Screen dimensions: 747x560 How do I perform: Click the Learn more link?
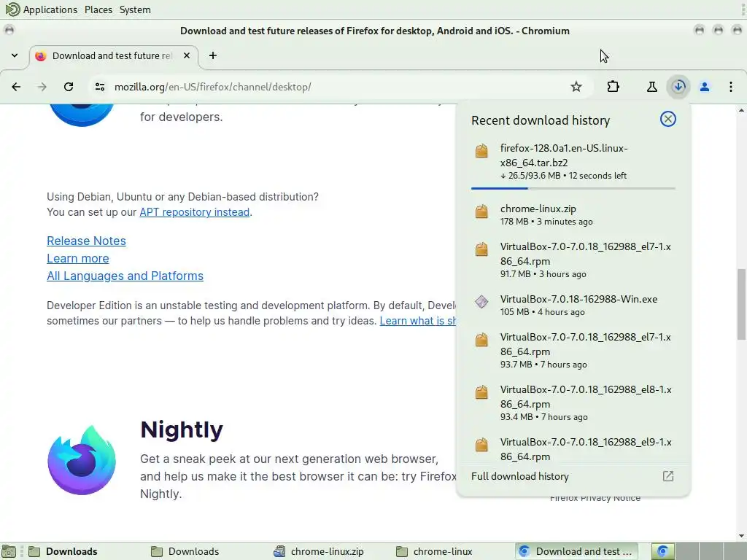click(77, 259)
